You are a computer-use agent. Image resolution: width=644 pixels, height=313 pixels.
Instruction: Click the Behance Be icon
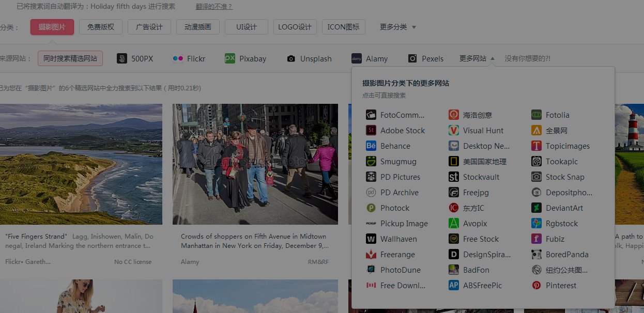click(x=371, y=146)
